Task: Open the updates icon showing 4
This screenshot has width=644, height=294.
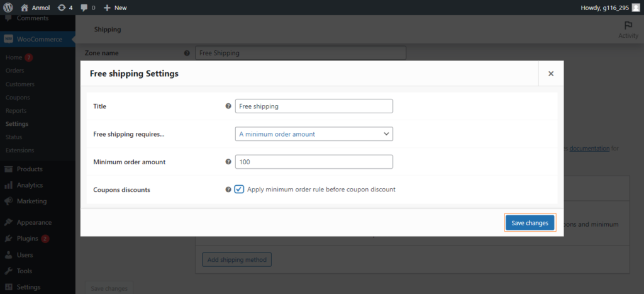Action: [62, 8]
